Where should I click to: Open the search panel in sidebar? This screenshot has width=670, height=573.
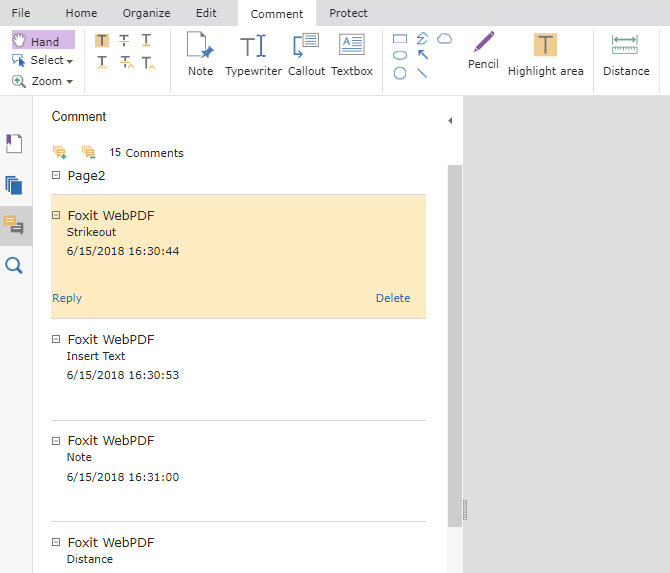pos(14,265)
